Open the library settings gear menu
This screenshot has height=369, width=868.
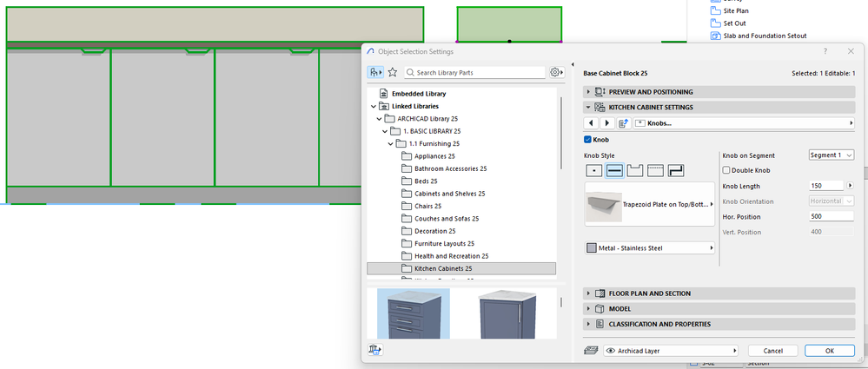(x=556, y=72)
